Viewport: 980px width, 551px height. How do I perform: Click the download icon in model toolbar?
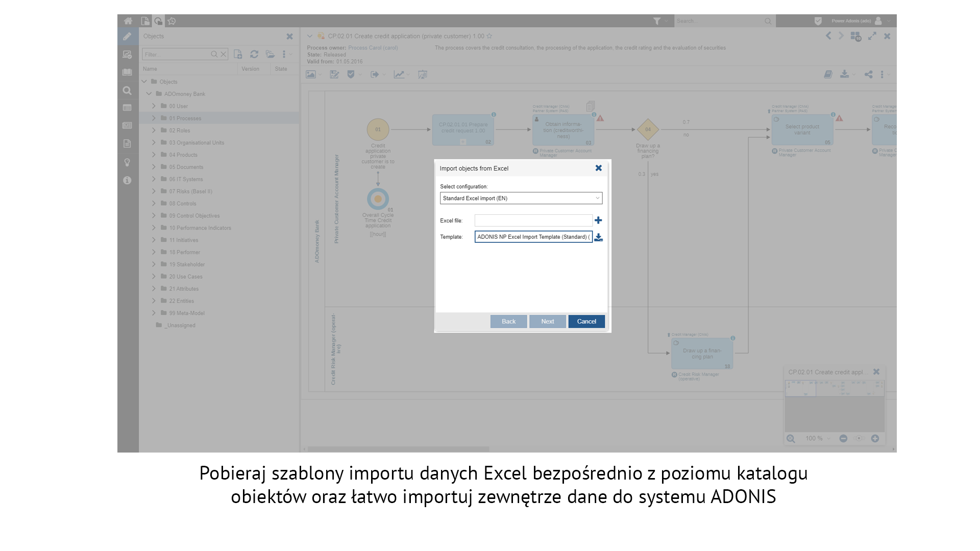[x=845, y=74]
